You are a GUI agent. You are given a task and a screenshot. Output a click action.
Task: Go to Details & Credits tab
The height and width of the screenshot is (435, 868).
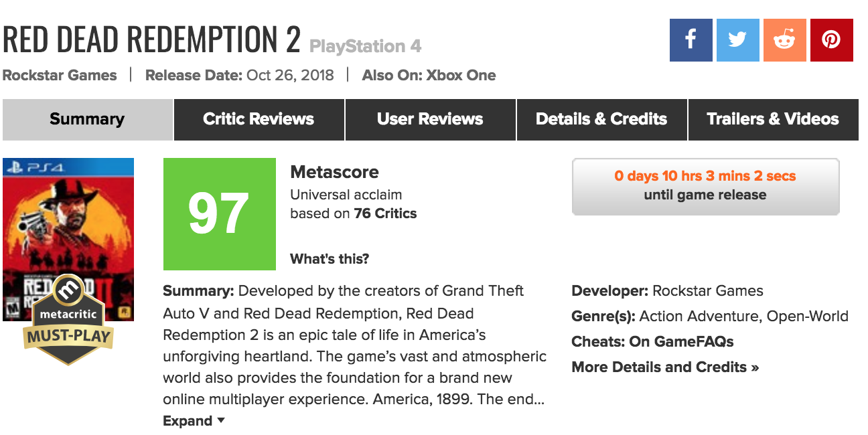pyautogui.click(x=601, y=119)
